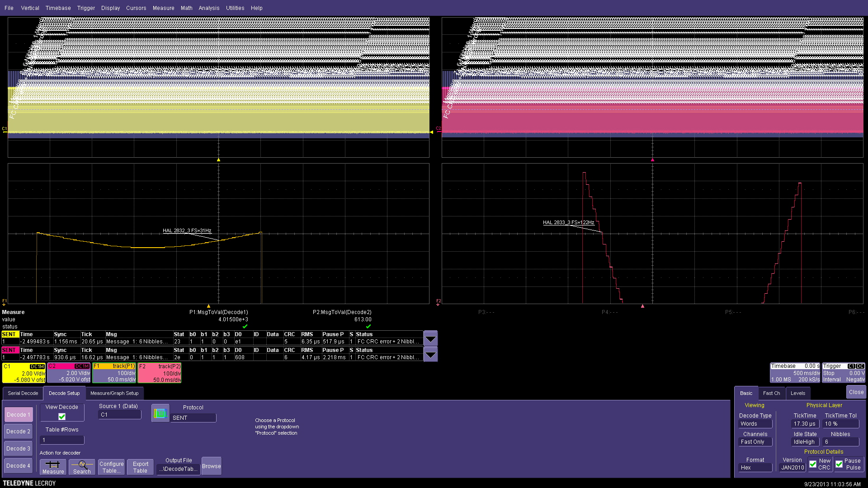This screenshot has width=868, height=488.
Task: Uncheck the New CRC checkbox
Action: 813,464
